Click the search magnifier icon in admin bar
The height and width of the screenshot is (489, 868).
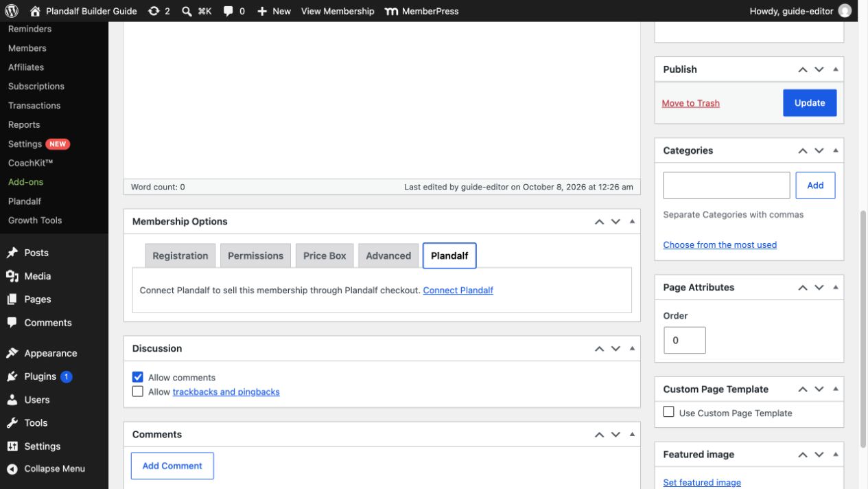pos(187,11)
